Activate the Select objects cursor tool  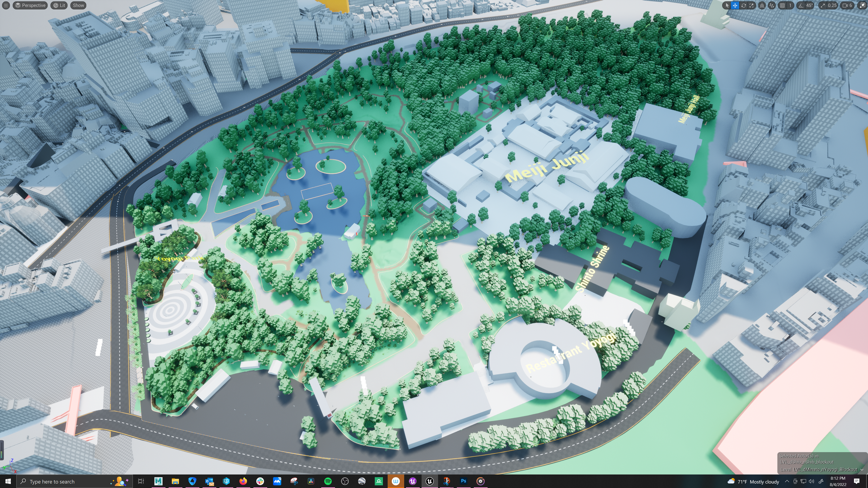click(727, 5)
